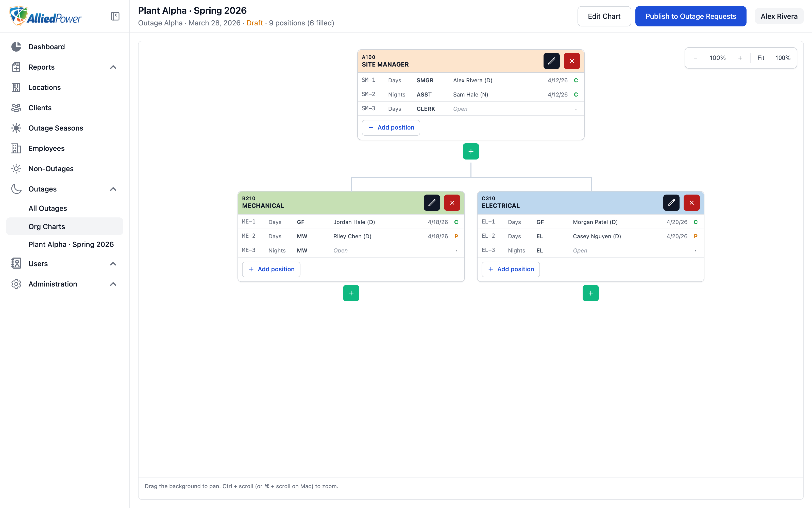Go to Locations page

point(65,87)
